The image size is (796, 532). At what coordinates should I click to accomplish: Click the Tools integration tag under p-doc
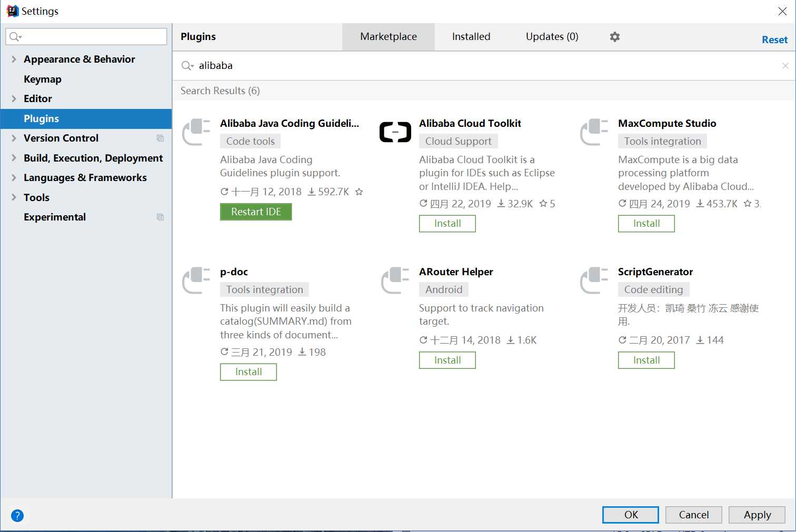click(x=265, y=289)
